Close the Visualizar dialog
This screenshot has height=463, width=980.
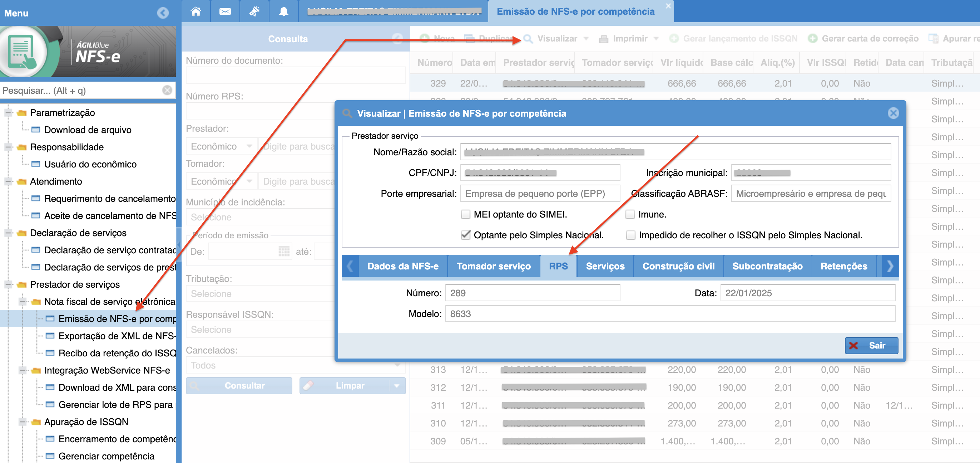(x=893, y=113)
